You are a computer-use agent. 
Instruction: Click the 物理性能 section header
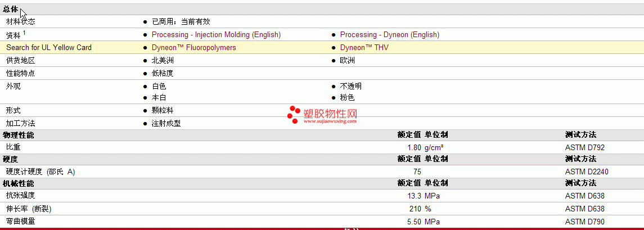pos(19,135)
